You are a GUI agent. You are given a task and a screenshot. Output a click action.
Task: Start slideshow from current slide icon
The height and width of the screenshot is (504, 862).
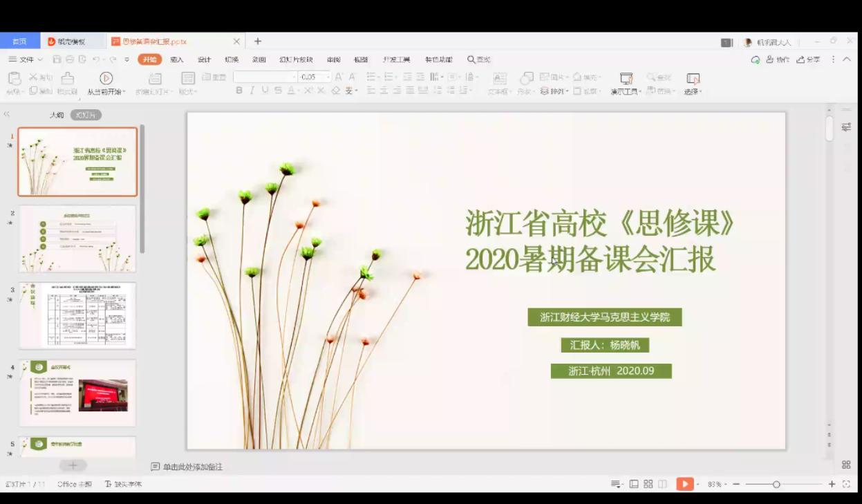[106, 78]
